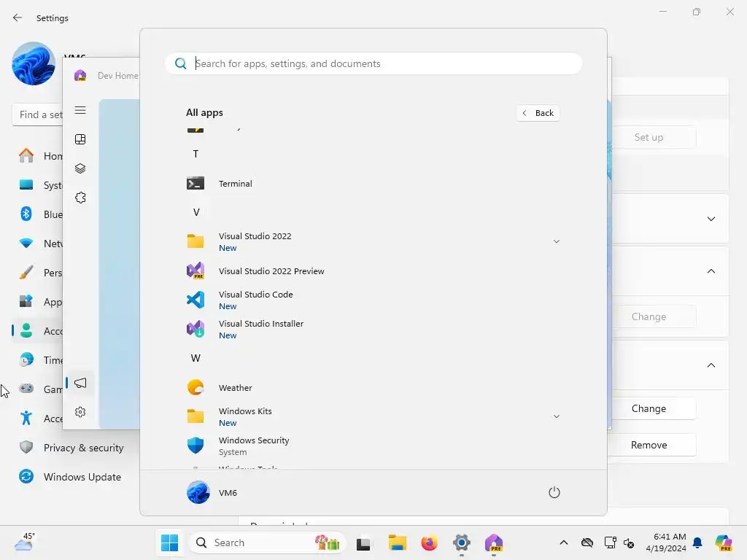Viewport: 747px width, 560px height.
Task: Collapse the Settings section above the Remove button
Action: coord(711,365)
